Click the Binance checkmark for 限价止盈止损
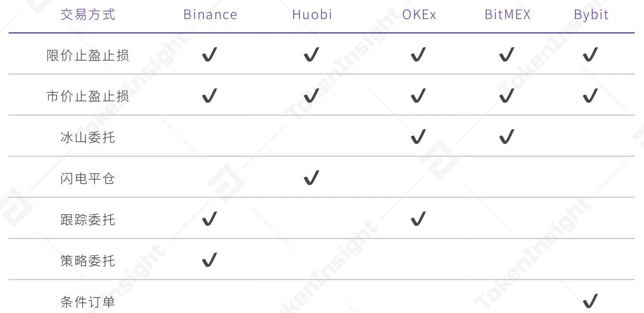This screenshot has width=644, height=313. tap(210, 55)
